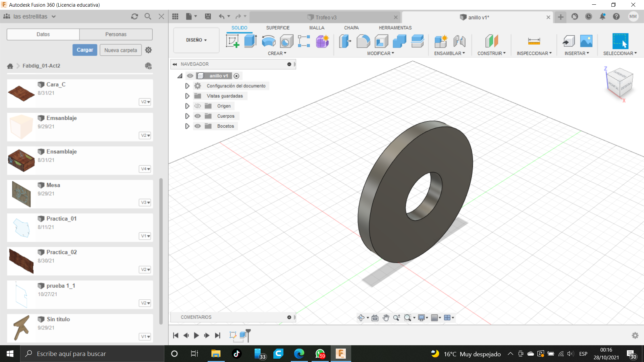Hide the Cuerpos folder visibility eye
Image resolution: width=644 pixels, height=362 pixels.
pos(198,116)
